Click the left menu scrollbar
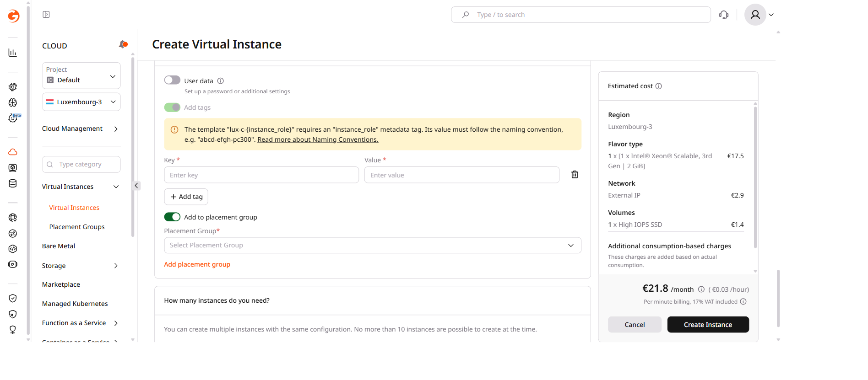868x380 pixels. [133, 146]
